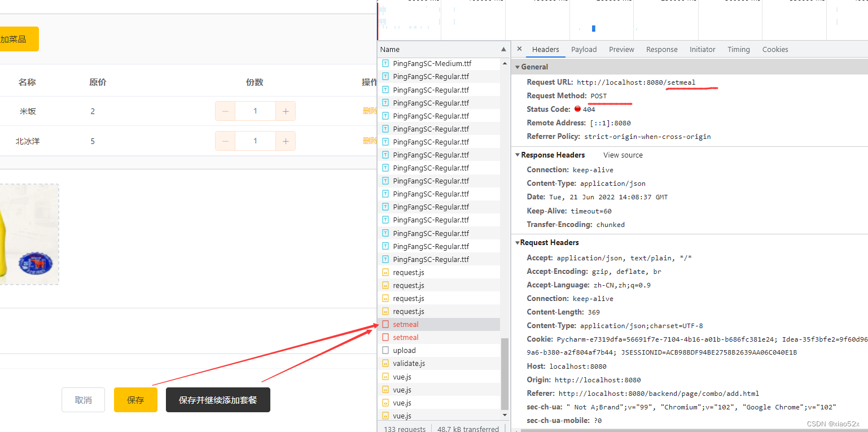The height and width of the screenshot is (432, 868).
Task: Click the timeout=60 Keep-Alive value
Action: pyautogui.click(x=591, y=211)
